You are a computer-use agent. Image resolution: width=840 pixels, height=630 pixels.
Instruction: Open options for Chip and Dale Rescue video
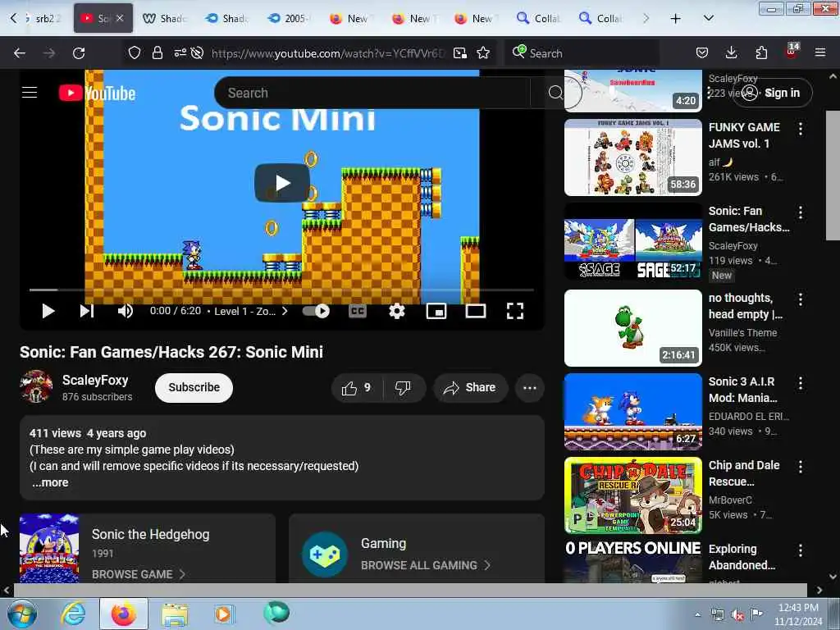click(801, 466)
